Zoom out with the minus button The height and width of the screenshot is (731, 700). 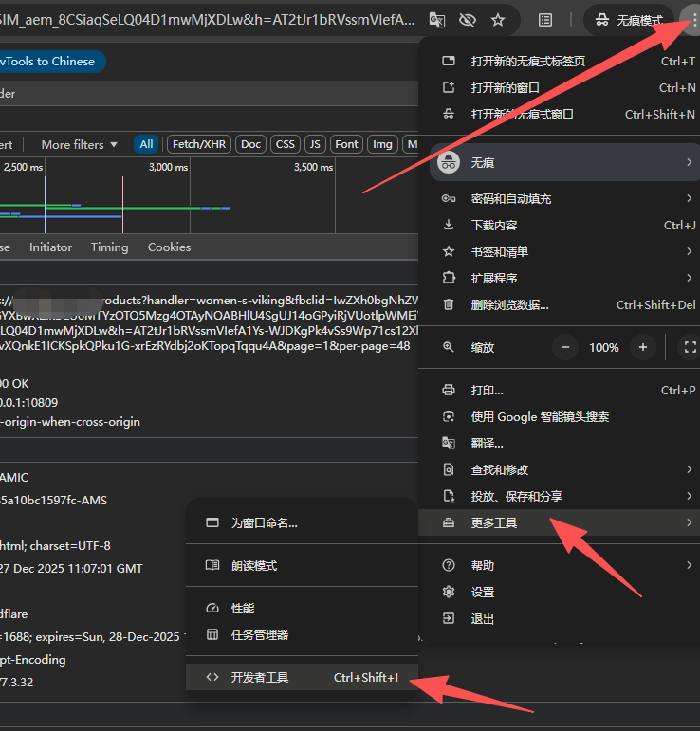point(565,347)
